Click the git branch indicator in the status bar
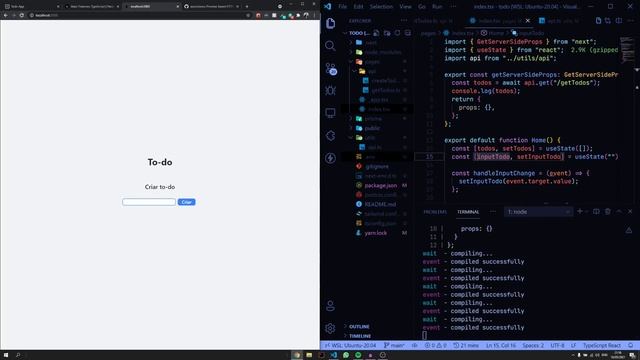 click(394, 345)
